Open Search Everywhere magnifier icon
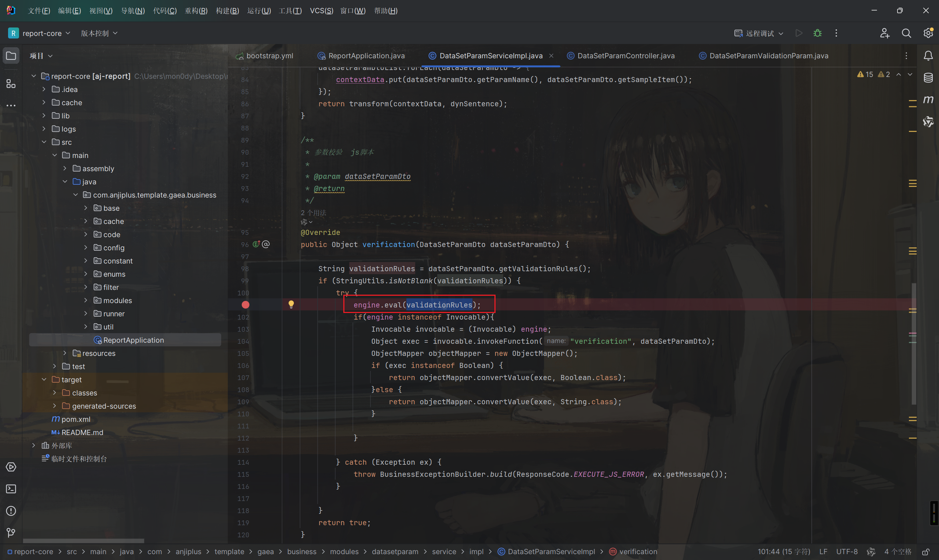 pos(906,33)
